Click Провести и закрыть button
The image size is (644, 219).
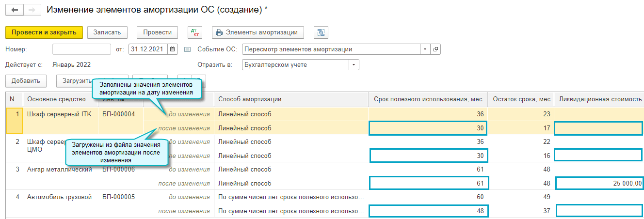click(44, 32)
